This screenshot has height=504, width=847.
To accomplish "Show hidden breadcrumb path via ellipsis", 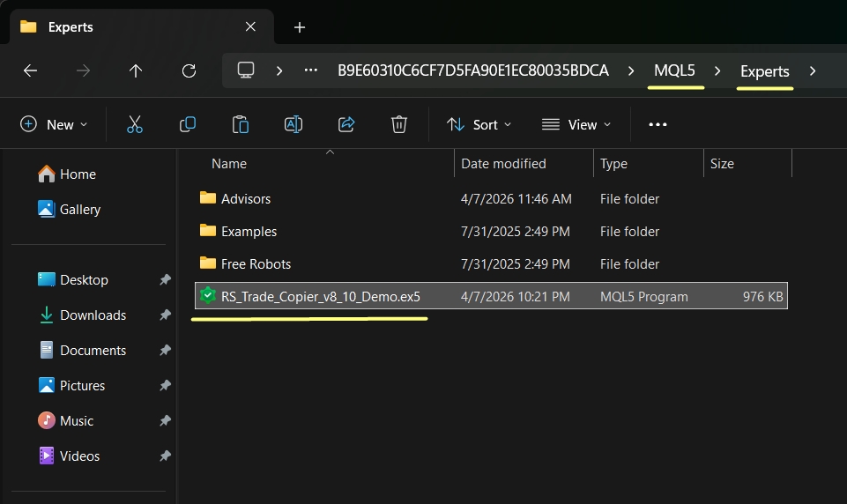I will (x=310, y=70).
